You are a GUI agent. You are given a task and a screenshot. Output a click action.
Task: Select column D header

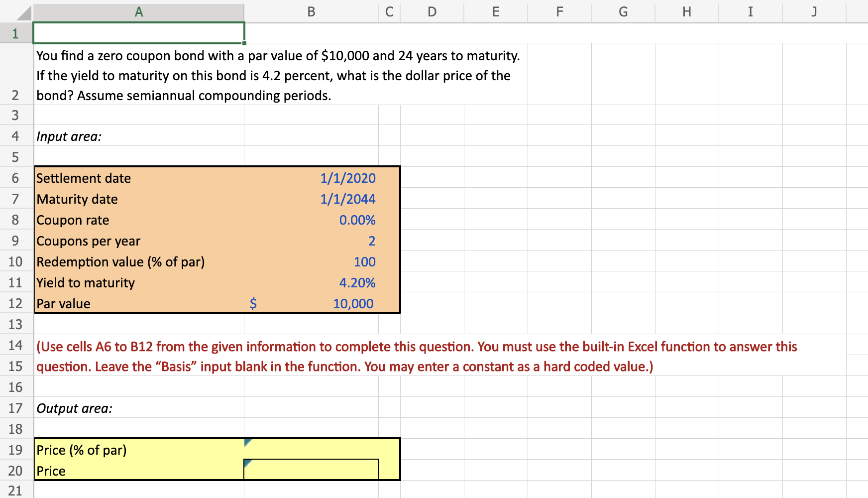(432, 11)
